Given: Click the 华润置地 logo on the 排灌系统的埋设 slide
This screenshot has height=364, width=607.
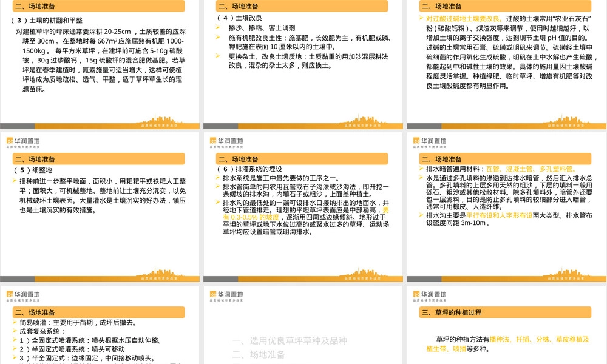Looking at the screenshot, I should pyautogui.click(x=226, y=143).
